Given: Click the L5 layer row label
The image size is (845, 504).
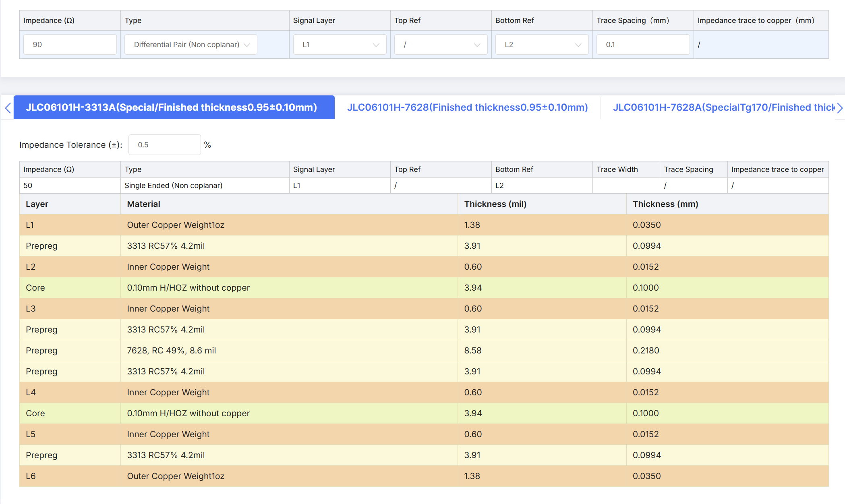Looking at the screenshot, I should (31, 434).
